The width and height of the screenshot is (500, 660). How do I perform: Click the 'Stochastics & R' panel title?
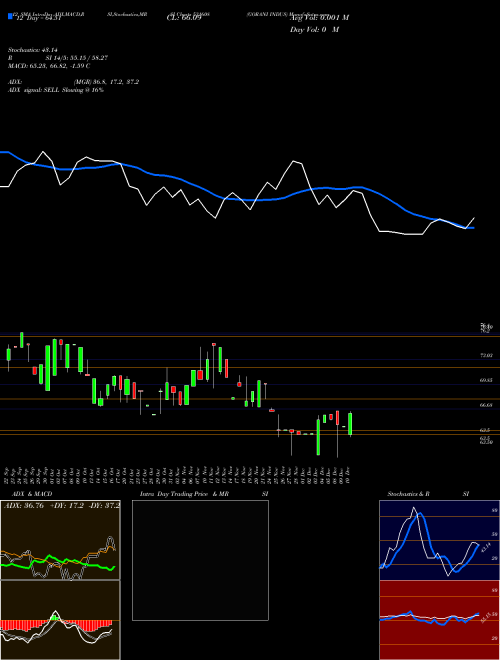(x=408, y=494)
